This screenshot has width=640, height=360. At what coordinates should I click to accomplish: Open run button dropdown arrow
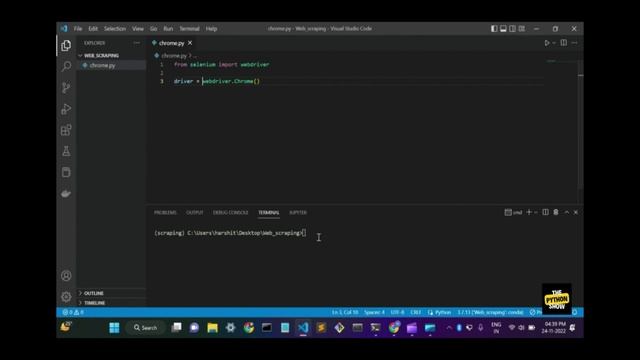(x=554, y=43)
